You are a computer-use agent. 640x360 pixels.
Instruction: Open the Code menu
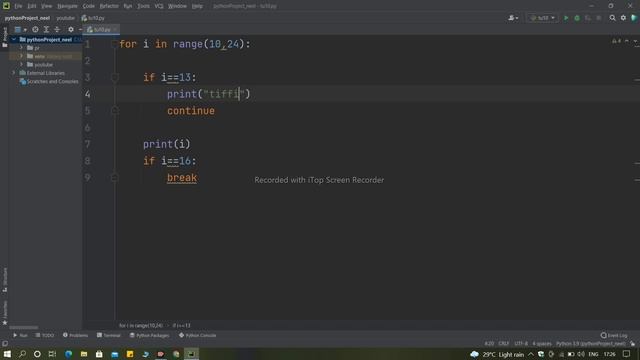point(89,6)
